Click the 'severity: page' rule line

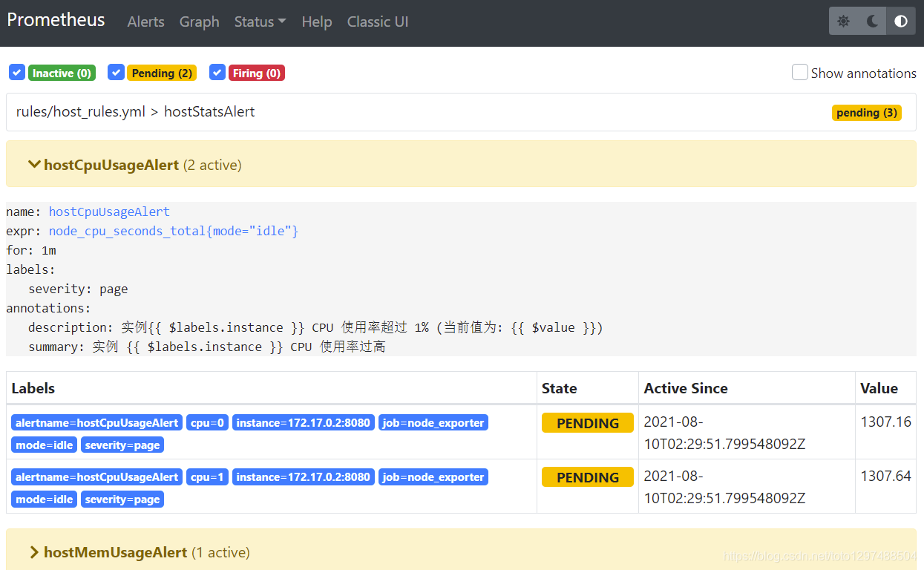78,289
